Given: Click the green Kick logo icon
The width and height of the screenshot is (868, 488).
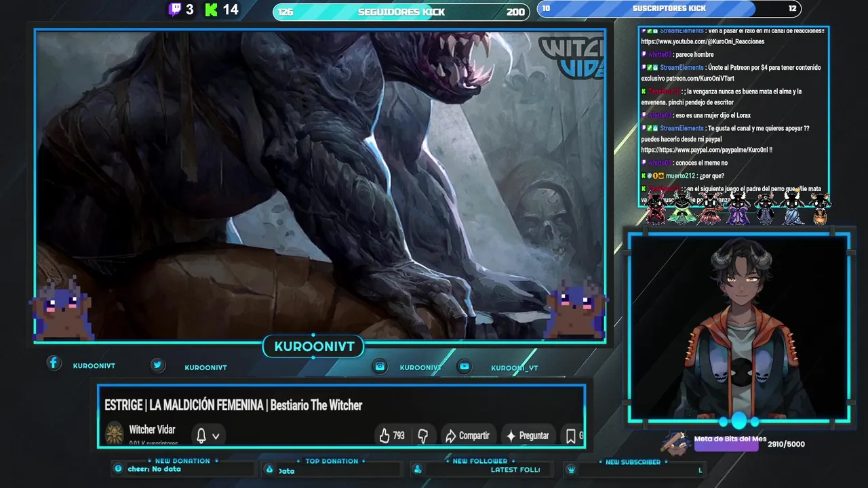Looking at the screenshot, I should point(211,9).
